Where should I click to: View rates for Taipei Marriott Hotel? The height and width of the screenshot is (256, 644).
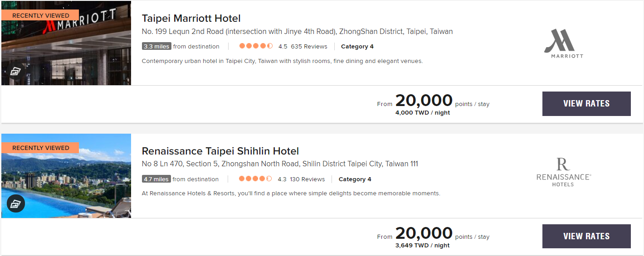pyautogui.click(x=586, y=104)
